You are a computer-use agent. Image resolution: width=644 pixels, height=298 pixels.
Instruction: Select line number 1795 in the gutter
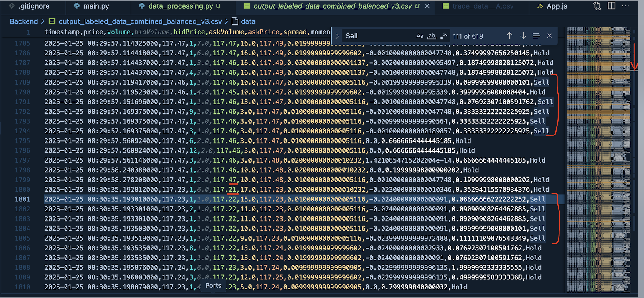tap(23, 141)
